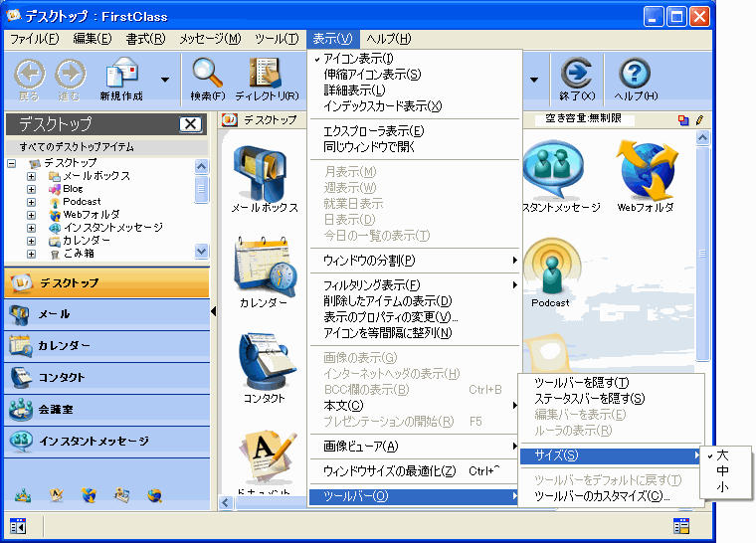
Task: Open the カレンダー desktop icon in content pane
Action: tap(264, 269)
